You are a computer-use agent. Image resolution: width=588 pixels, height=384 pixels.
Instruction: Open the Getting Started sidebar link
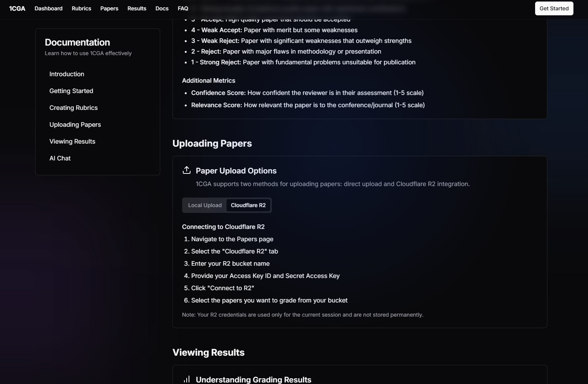click(71, 91)
